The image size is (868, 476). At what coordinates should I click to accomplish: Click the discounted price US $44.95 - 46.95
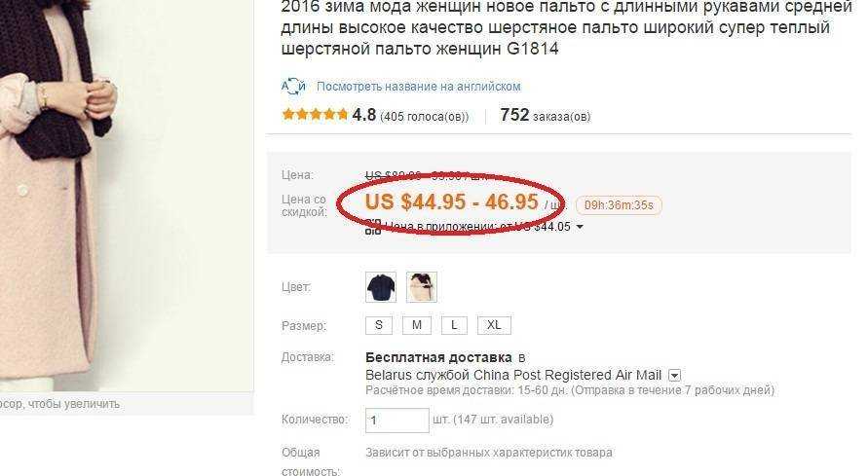(451, 201)
